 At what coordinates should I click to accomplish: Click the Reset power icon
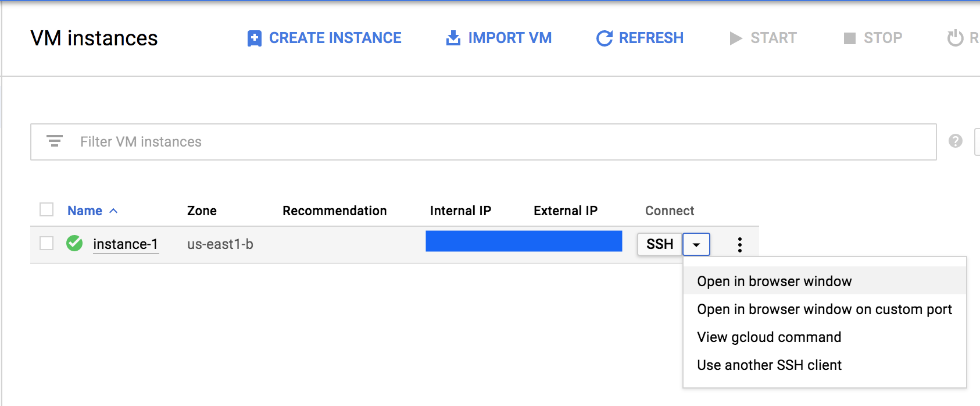955,38
